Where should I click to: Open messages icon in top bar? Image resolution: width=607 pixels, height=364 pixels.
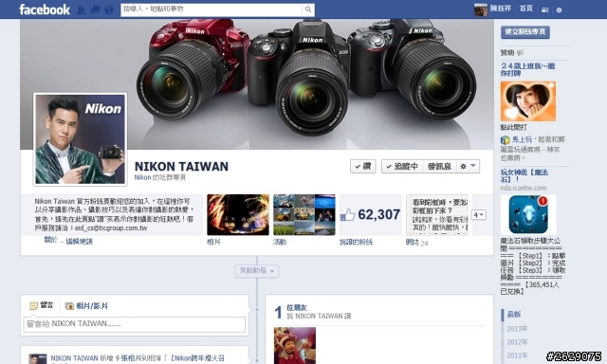pyautogui.click(x=95, y=9)
